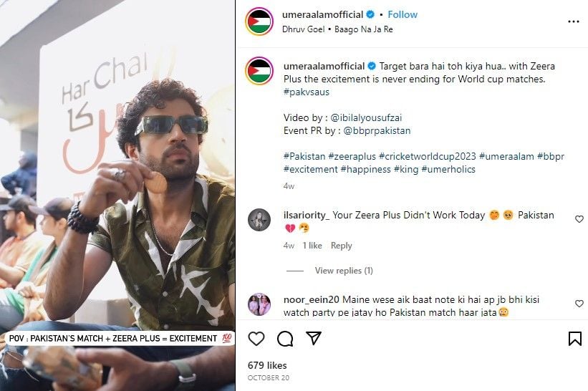View the 679 likes list
Image resolution: width=588 pixels, height=391 pixels.
267,365
